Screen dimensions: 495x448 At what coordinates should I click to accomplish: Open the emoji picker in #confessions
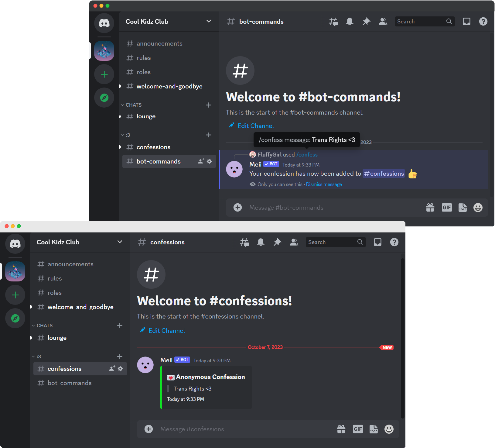(x=389, y=429)
